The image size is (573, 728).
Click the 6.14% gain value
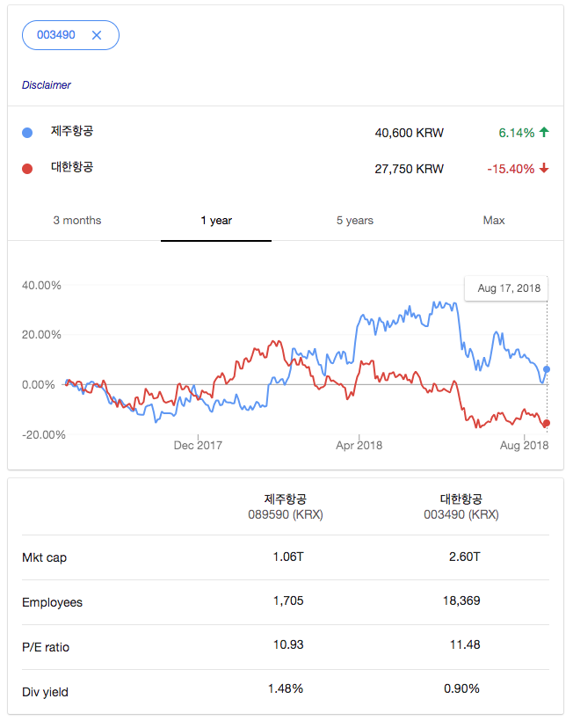click(x=517, y=133)
